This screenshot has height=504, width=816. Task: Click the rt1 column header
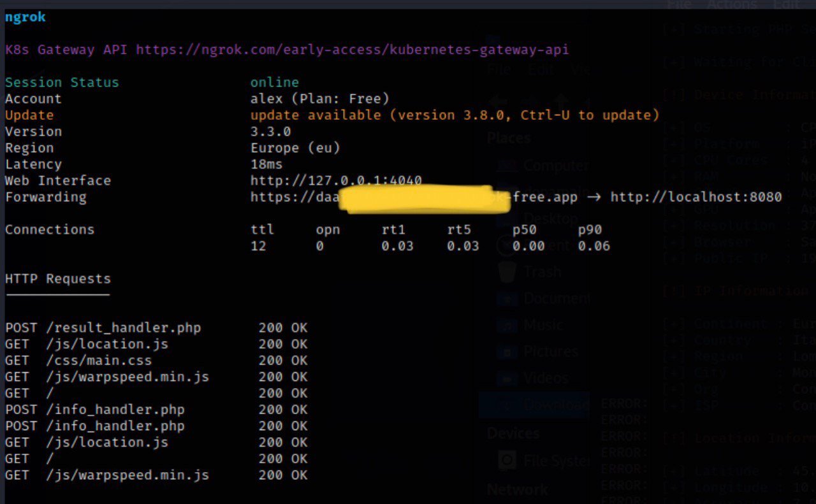393,230
